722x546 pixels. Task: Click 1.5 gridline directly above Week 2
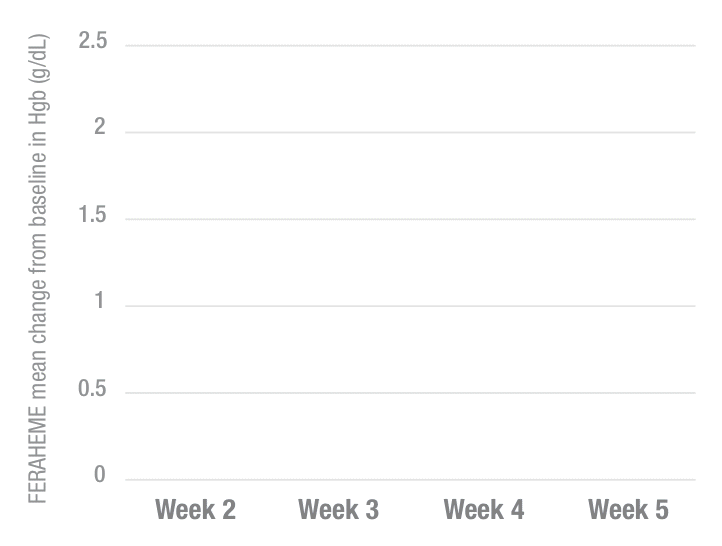point(195,219)
